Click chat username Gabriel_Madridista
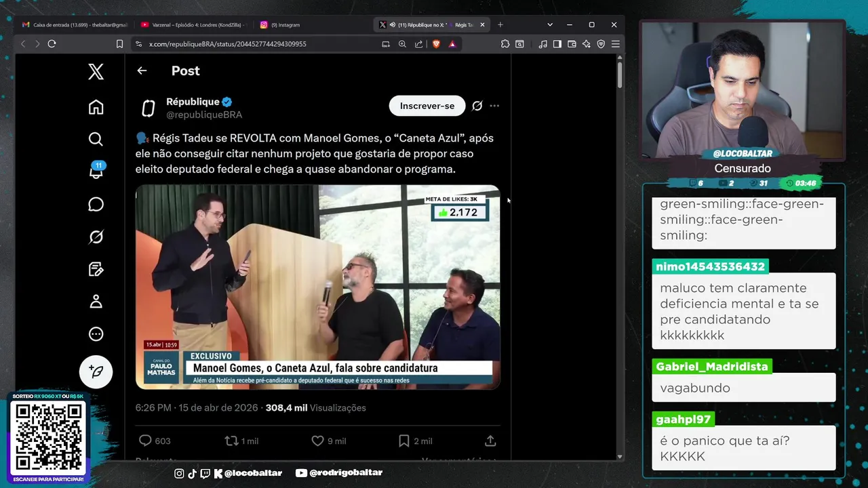 (712, 367)
